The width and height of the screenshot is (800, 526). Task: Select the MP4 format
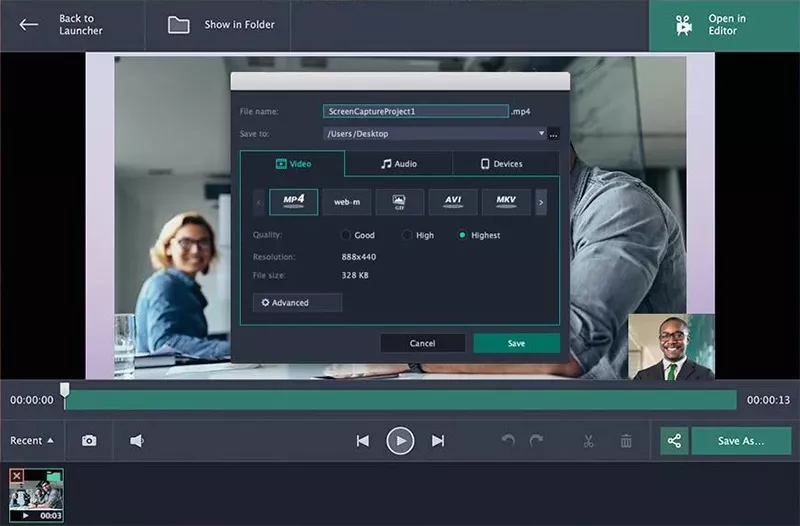(x=293, y=202)
